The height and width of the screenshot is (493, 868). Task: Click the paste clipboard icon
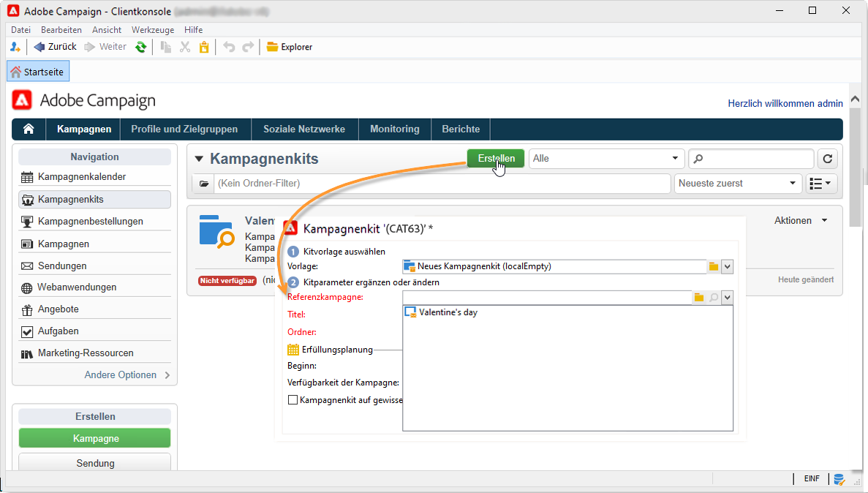pyautogui.click(x=204, y=47)
